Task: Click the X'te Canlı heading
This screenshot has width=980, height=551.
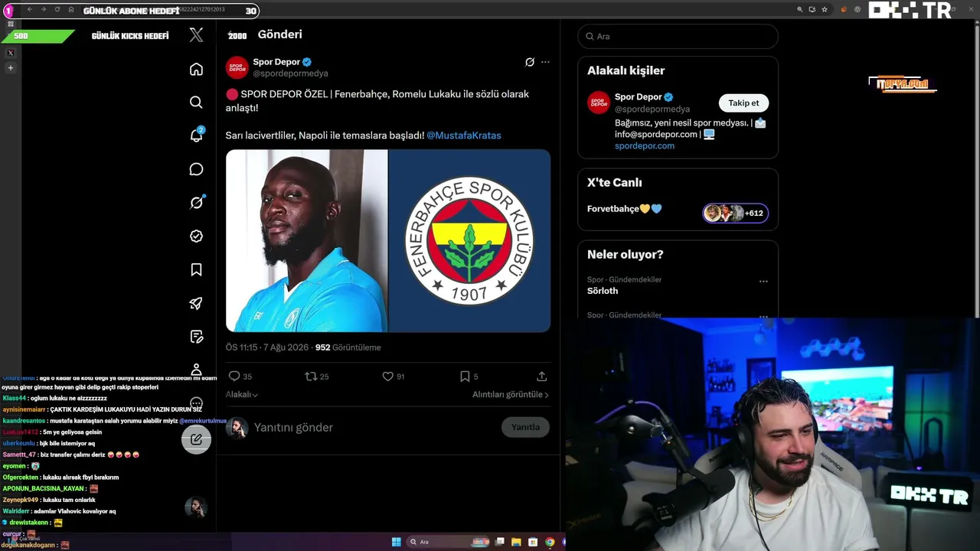Action: (615, 183)
